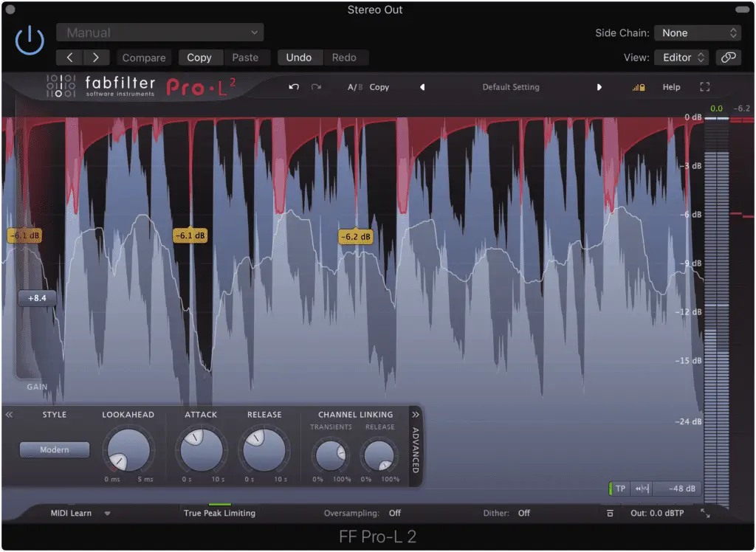Open the Side Chain dropdown set to None
This screenshot has height=552, width=756.
click(698, 32)
